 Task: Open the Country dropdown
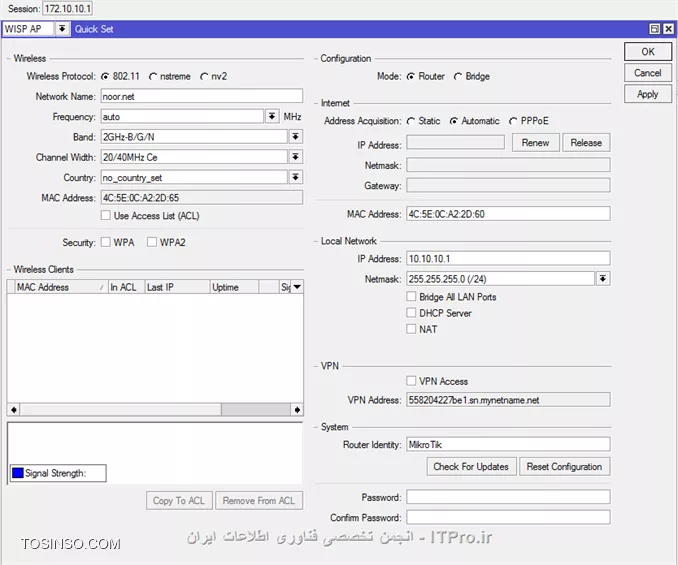[x=295, y=177]
